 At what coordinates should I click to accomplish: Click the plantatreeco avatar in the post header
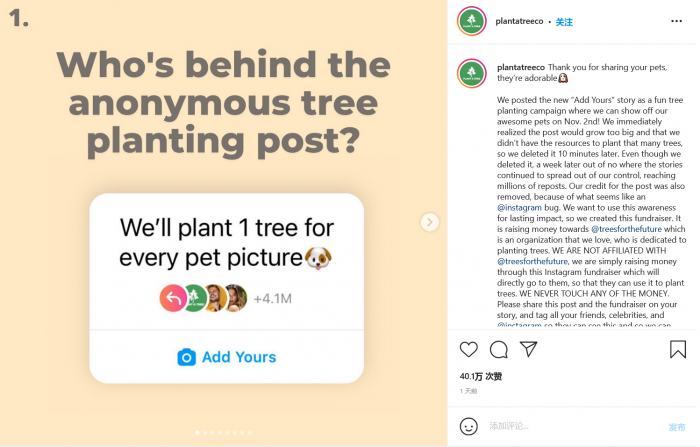(472, 21)
